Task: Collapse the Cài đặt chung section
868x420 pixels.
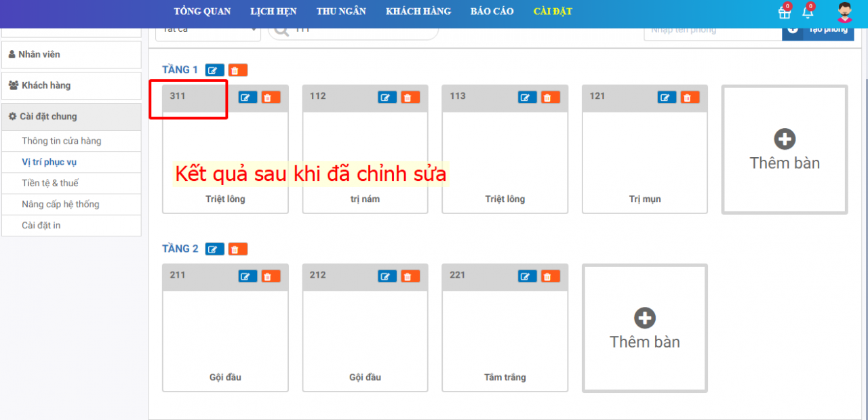Action: pos(71,117)
